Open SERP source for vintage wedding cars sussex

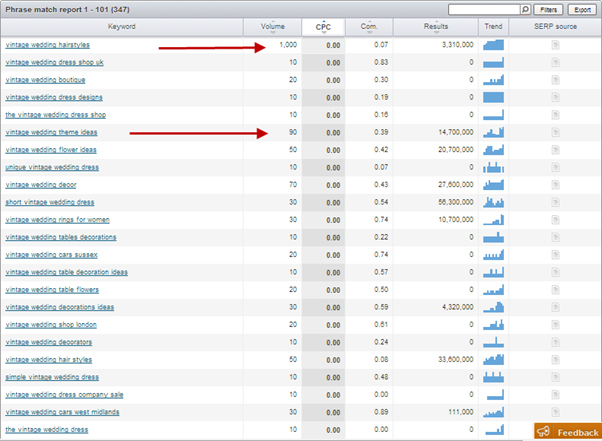[x=555, y=255]
